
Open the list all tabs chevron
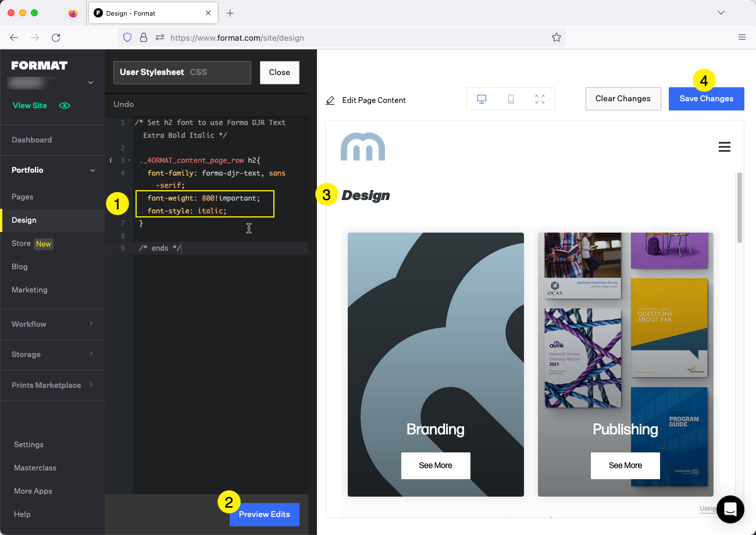[x=721, y=13]
